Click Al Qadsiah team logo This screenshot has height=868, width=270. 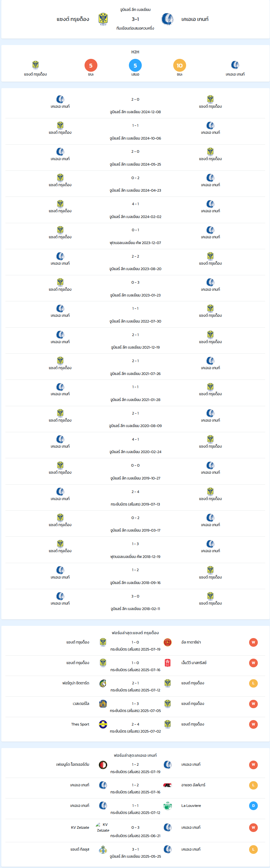coord(168,642)
